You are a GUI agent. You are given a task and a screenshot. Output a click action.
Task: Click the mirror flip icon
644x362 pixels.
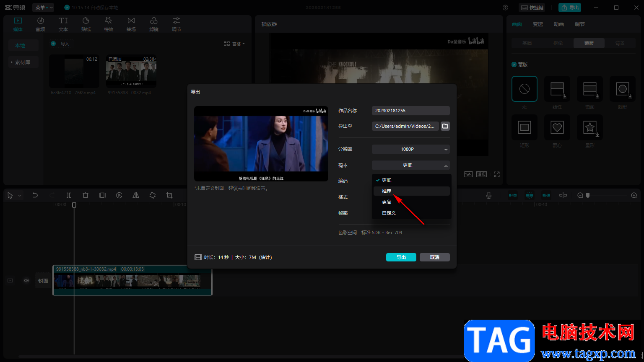coord(136,195)
